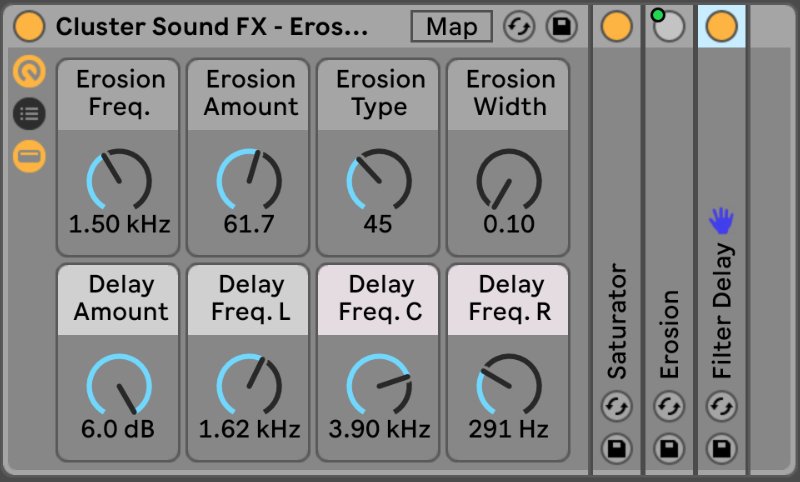
Task: Select the Delay Freq. R macro label
Action: (x=510, y=299)
